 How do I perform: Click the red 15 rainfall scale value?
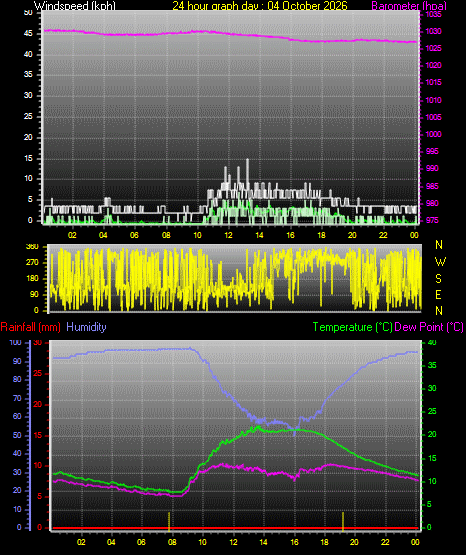pyautogui.click(x=38, y=435)
